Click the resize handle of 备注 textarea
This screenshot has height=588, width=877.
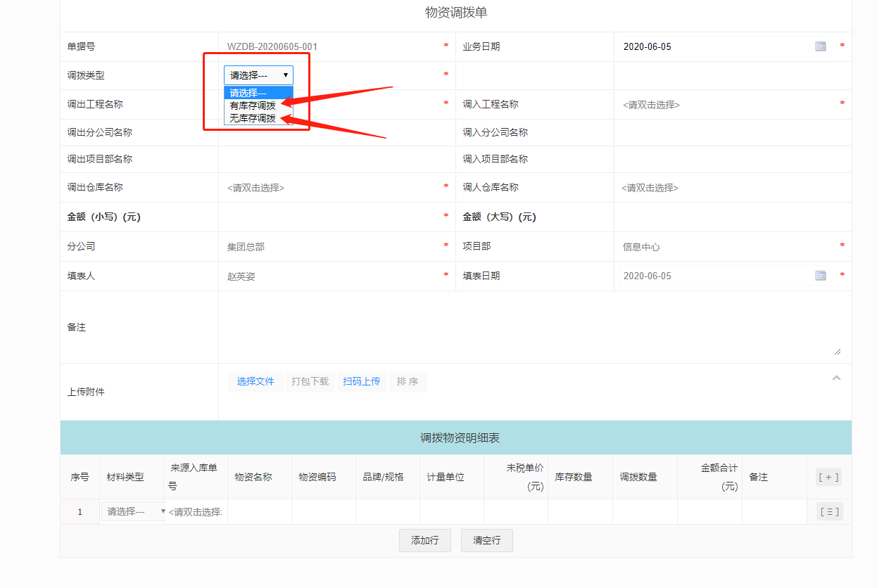pyautogui.click(x=838, y=351)
